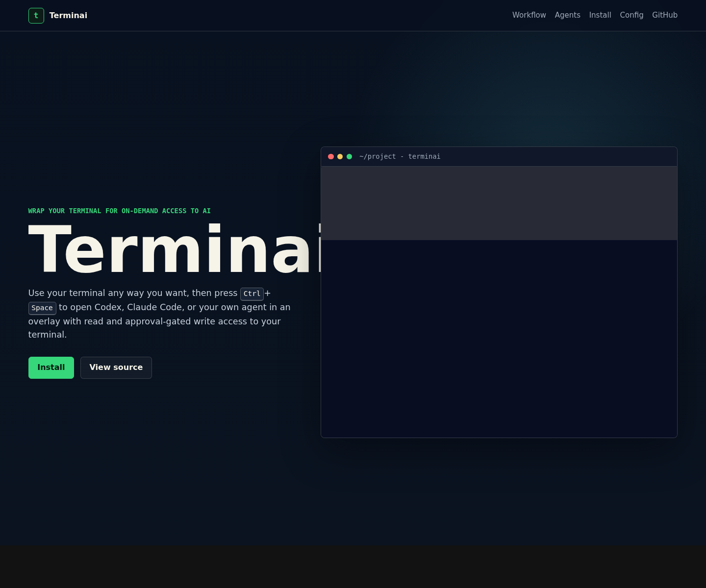Click the Ctrl key badge
The image size is (706, 588).
point(252,294)
